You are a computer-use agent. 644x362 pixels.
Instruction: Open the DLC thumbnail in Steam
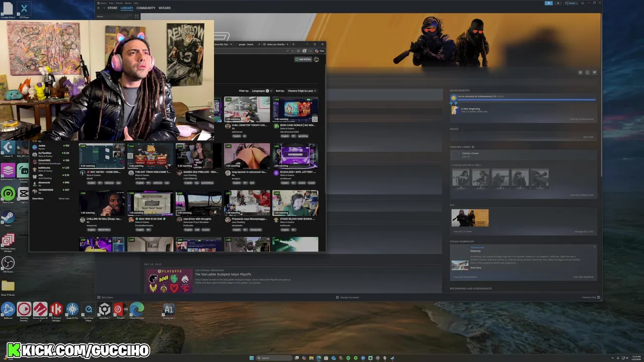(x=470, y=218)
